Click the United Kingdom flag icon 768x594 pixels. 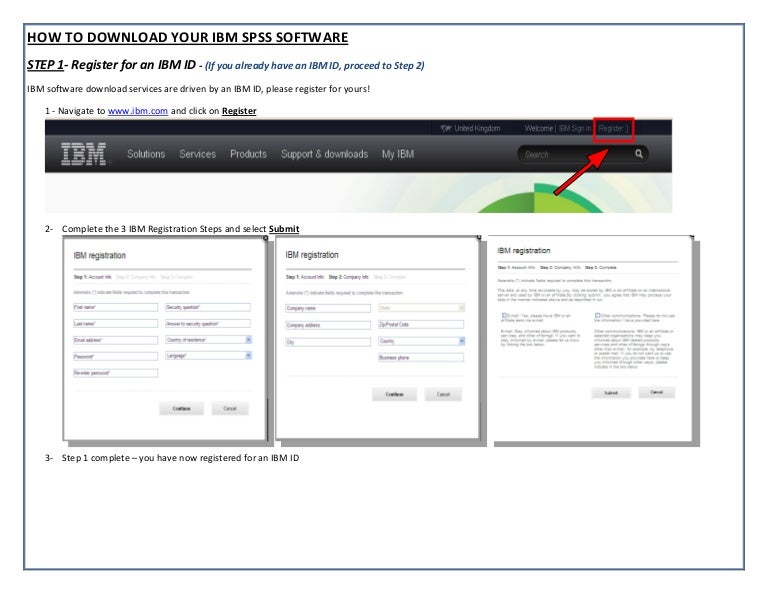(x=445, y=129)
